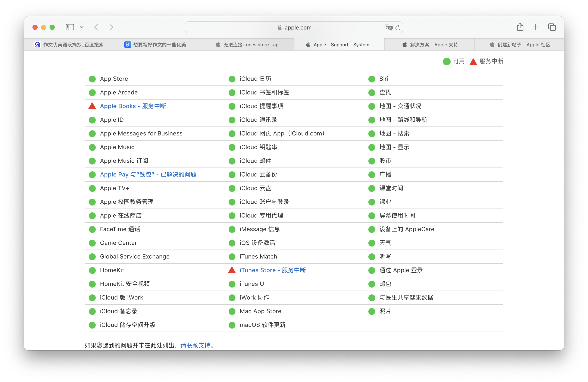Image resolution: width=588 pixels, height=382 pixels.
Task: Click the 请联系支持 link
Action: 195,345
